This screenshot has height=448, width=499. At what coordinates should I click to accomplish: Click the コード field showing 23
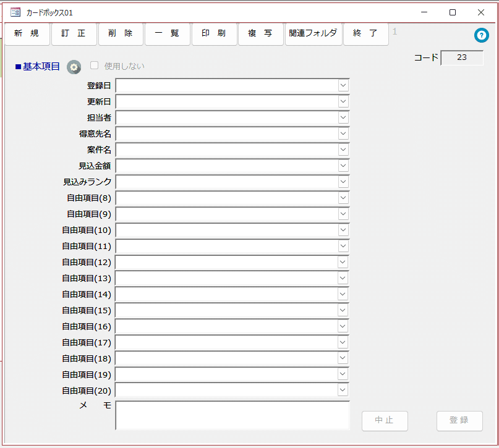tap(462, 57)
